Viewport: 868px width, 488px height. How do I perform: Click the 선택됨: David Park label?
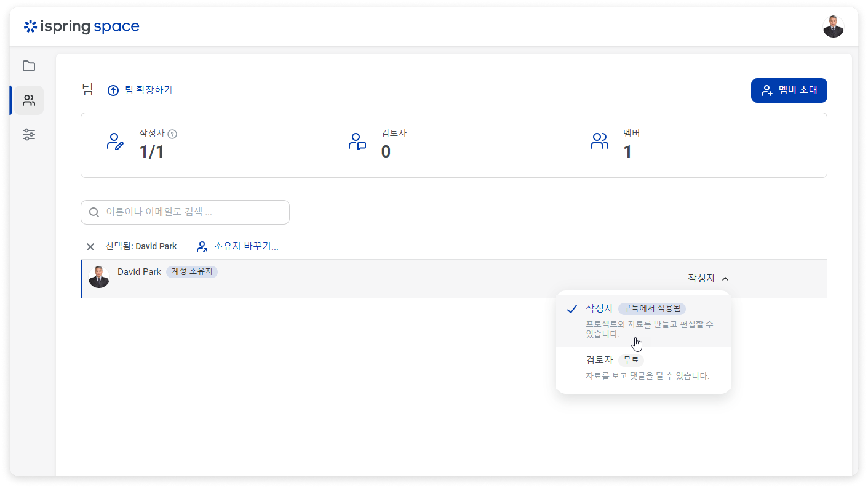[141, 246]
